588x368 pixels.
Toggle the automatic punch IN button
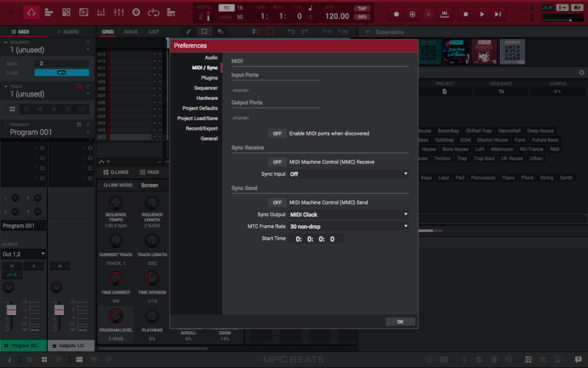tap(445, 14)
